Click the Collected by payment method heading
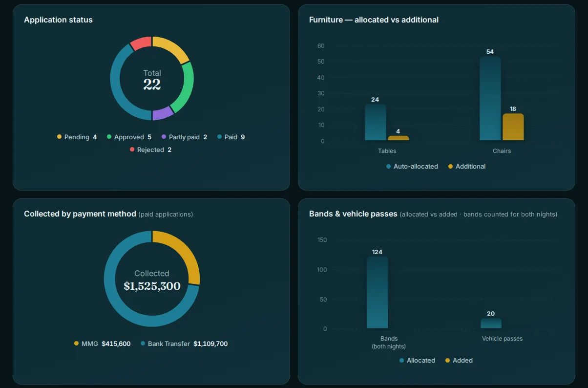Image resolution: width=588 pixels, height=388 pixels. click(x=80, y=214)
